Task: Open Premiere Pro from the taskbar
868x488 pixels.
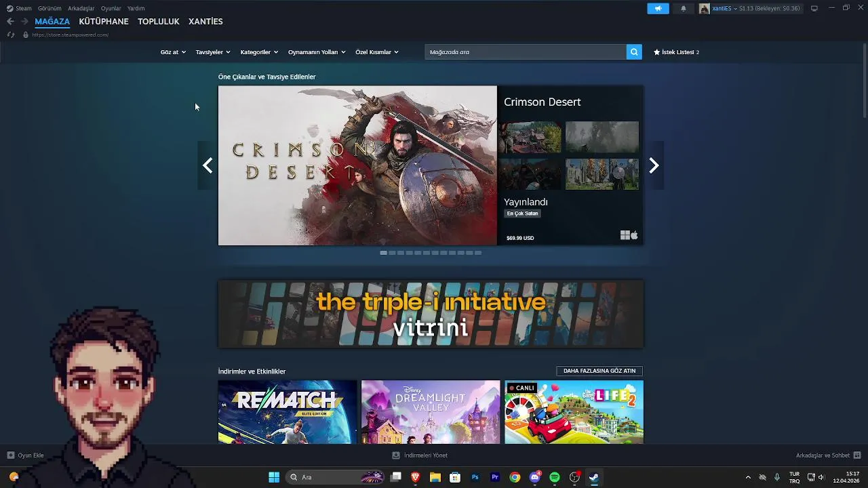Action: coord(495,477)
